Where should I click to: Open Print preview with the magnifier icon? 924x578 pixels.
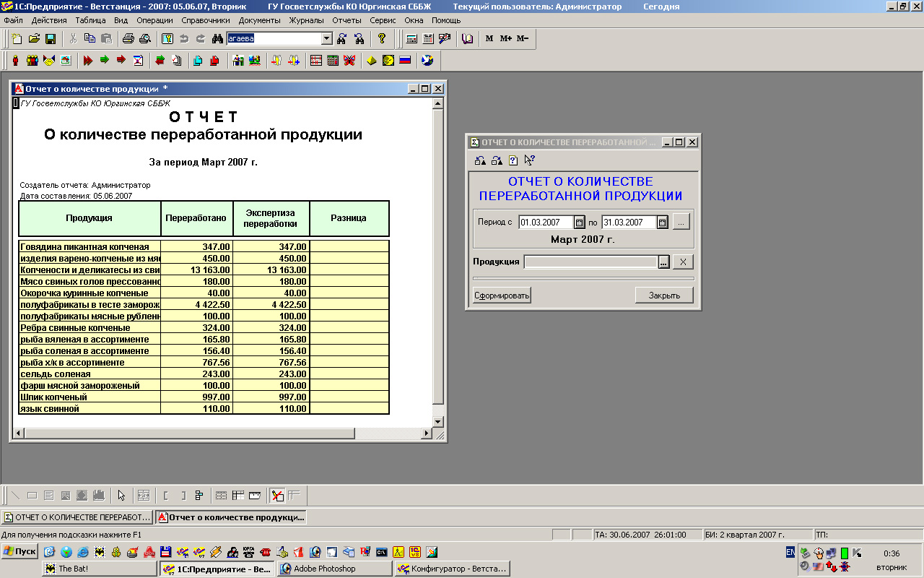tap(144, 38)
